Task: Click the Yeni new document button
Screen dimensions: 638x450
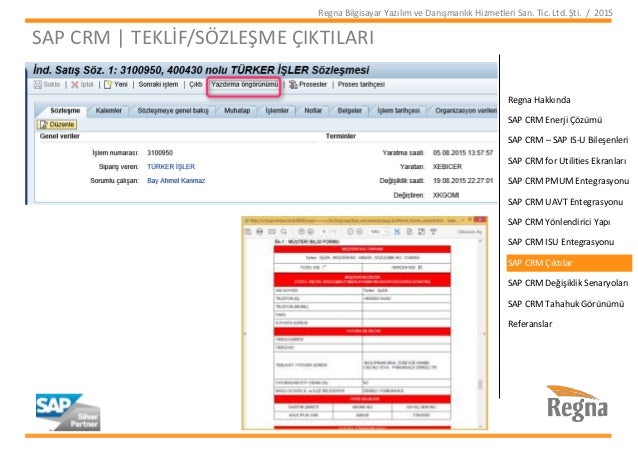Action: [116, 84]
